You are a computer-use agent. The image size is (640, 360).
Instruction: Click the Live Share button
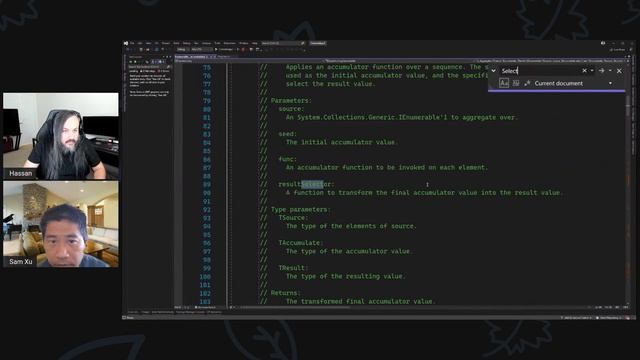pyautogui.click(x=618, y=49)
